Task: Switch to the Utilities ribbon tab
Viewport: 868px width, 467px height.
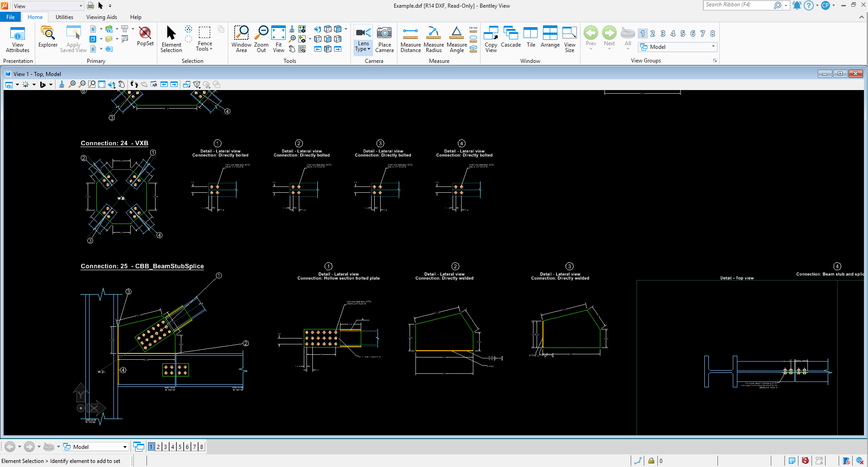Action: pyautogui.click(x=64, y=17)
